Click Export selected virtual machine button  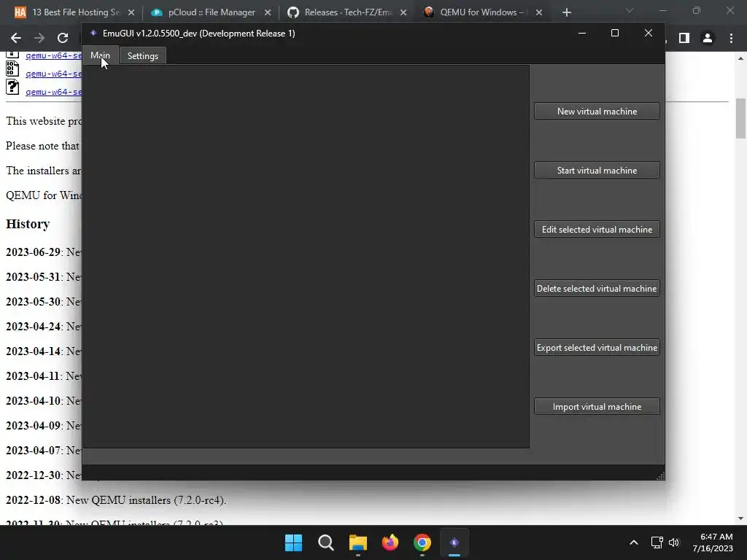pos(597,347)
